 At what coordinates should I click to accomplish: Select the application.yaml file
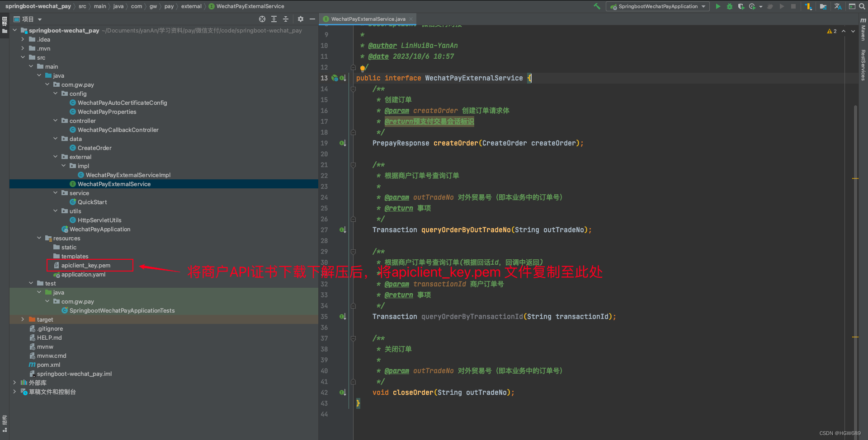(x=83, y=274)
